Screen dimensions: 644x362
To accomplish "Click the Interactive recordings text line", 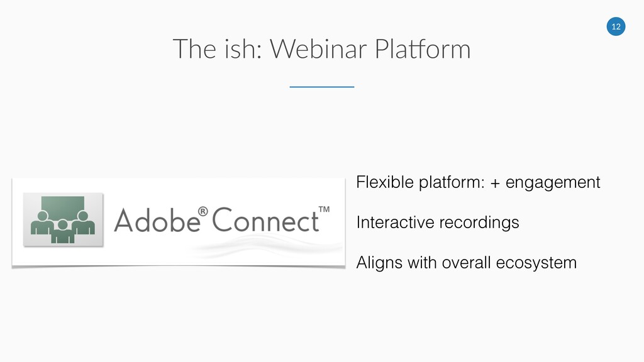I will pos(438,222).
